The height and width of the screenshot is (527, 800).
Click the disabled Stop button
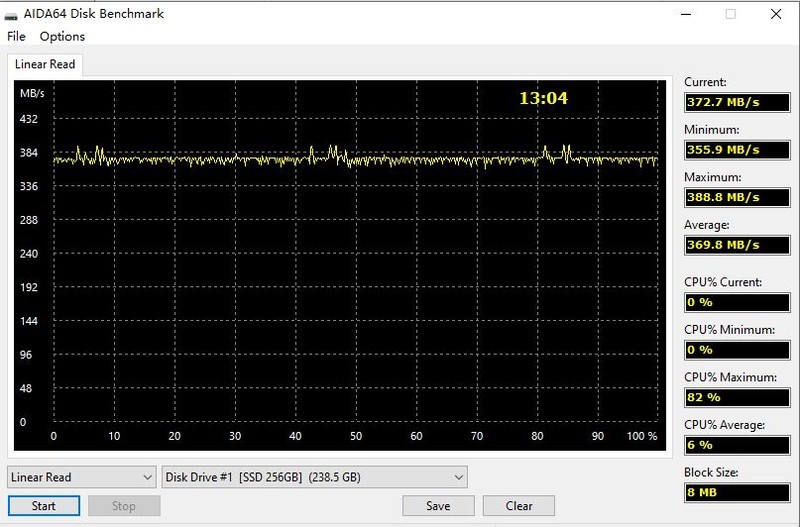[x=124, y=506]
